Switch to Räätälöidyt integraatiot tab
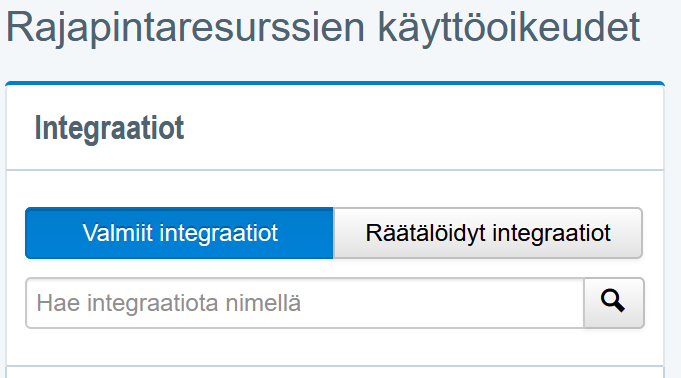The image size is (681, 378). (488, 233)
